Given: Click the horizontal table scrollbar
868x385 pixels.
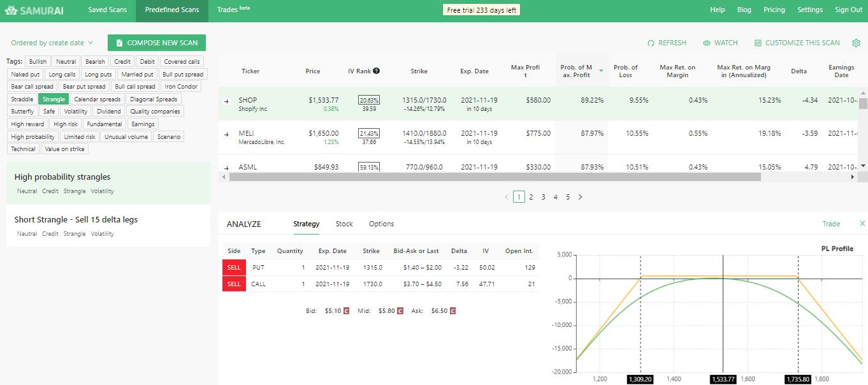Looking at the screenshot, I should click(x=495, y=177).
